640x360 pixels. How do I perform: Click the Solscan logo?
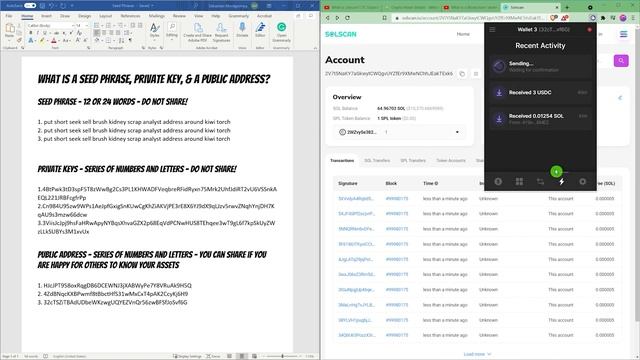341,34
